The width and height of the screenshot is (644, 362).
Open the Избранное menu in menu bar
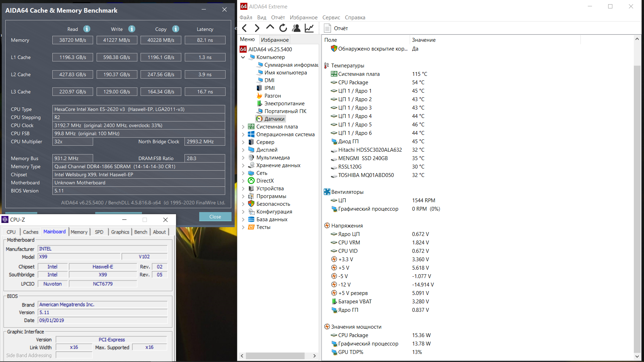click(304, 17)
